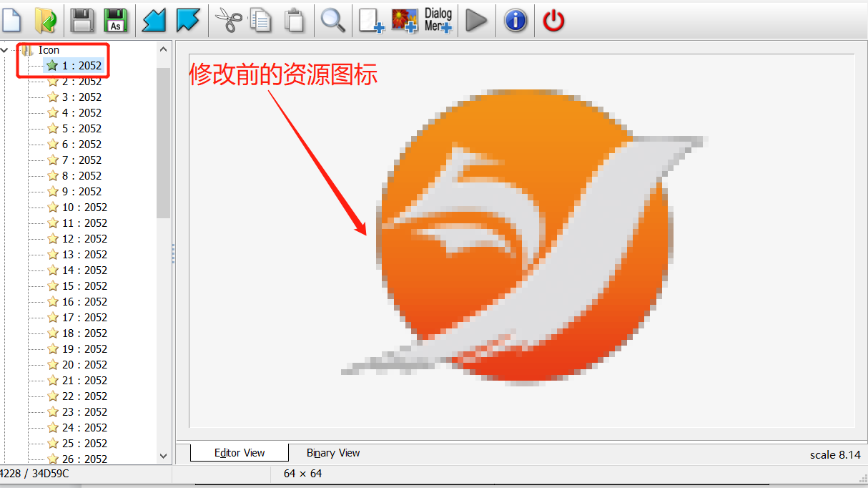
Task: Select the Editor View tab
Action: click(x=240, y=453)
